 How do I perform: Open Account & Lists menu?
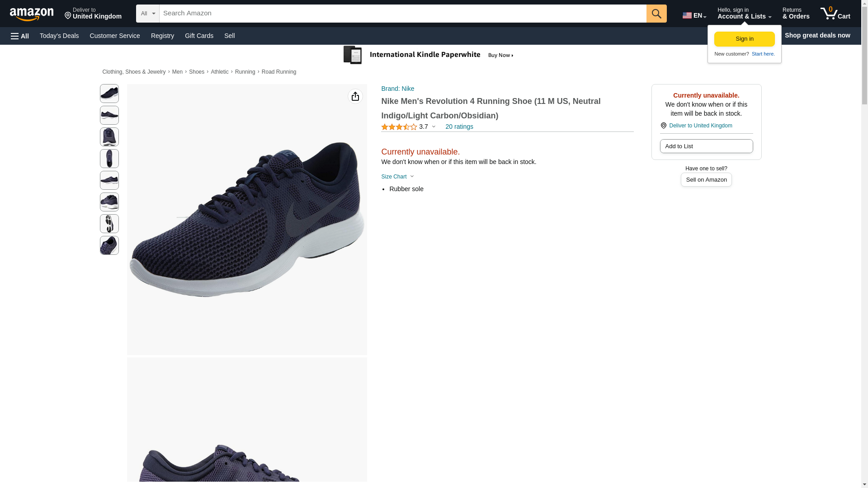(x=744, y=14)
